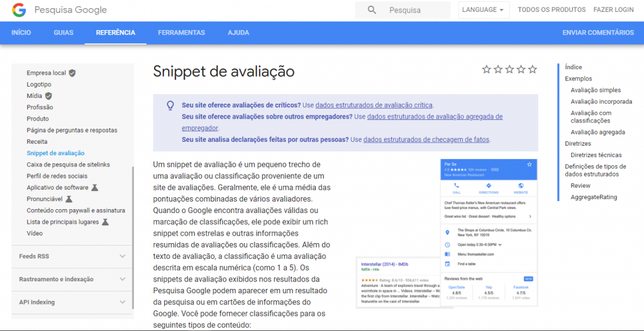Click the rich snippet example image
The image size is (644, 331).
[x=447, y=234]
